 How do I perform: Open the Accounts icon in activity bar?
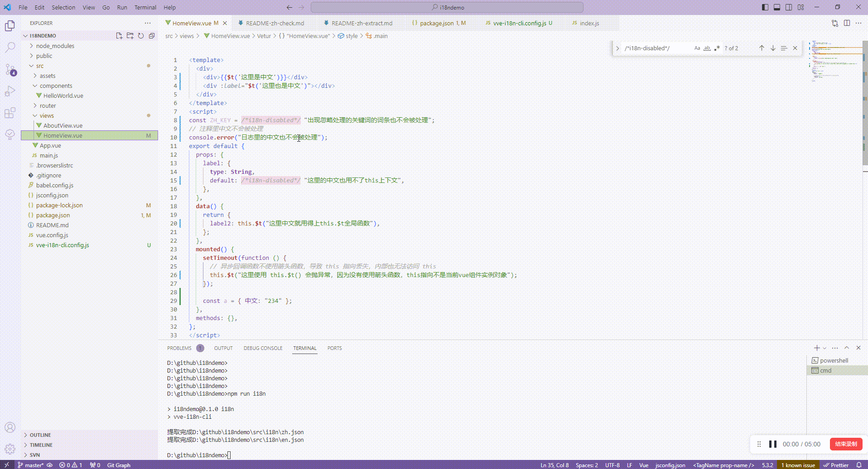click(10, 427)
